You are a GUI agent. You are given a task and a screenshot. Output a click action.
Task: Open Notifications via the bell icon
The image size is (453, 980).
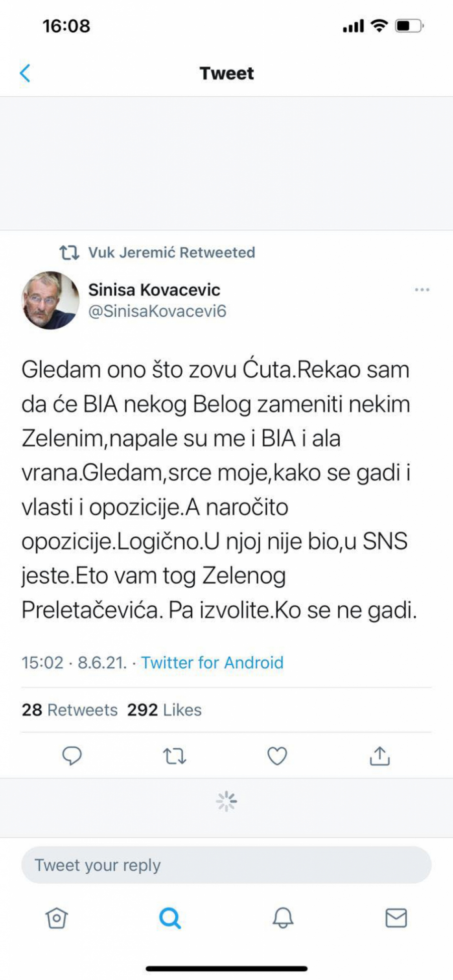[283, 918]
